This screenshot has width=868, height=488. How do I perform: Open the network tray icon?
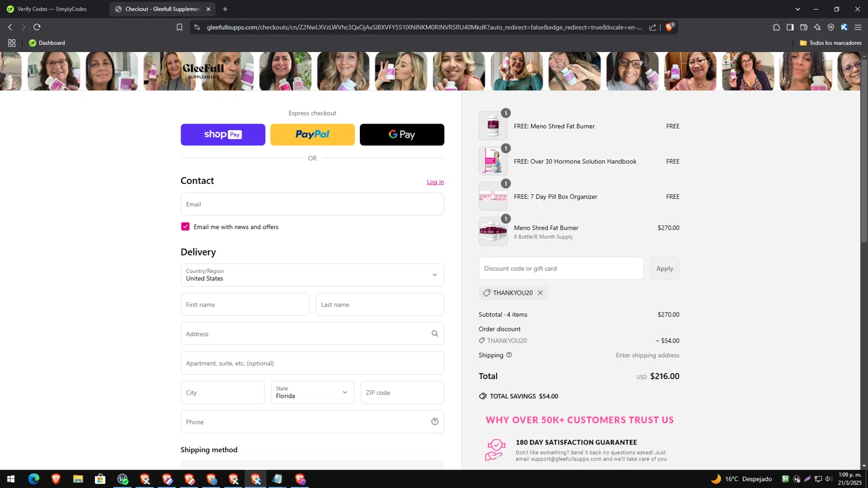[818, 479]
